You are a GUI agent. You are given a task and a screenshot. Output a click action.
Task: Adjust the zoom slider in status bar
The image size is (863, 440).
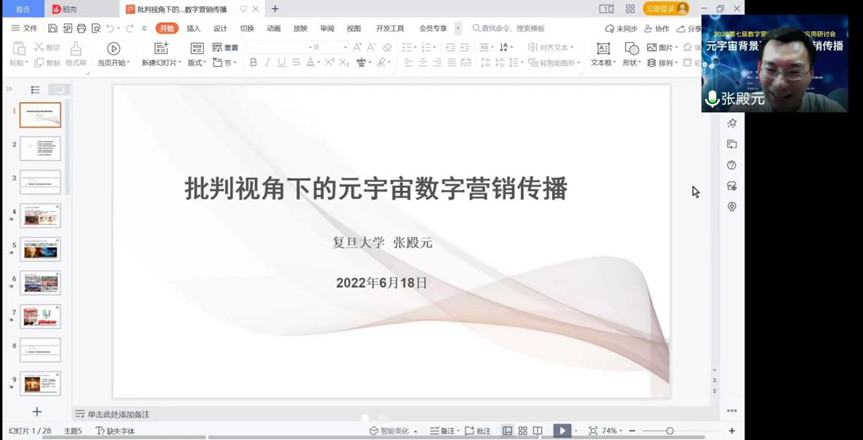pos(669,431)
